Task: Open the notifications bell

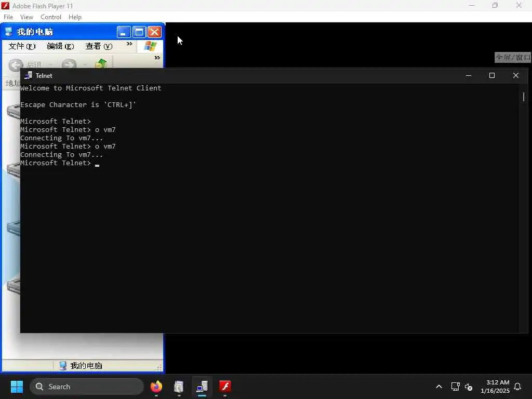Action: [517, 387]
